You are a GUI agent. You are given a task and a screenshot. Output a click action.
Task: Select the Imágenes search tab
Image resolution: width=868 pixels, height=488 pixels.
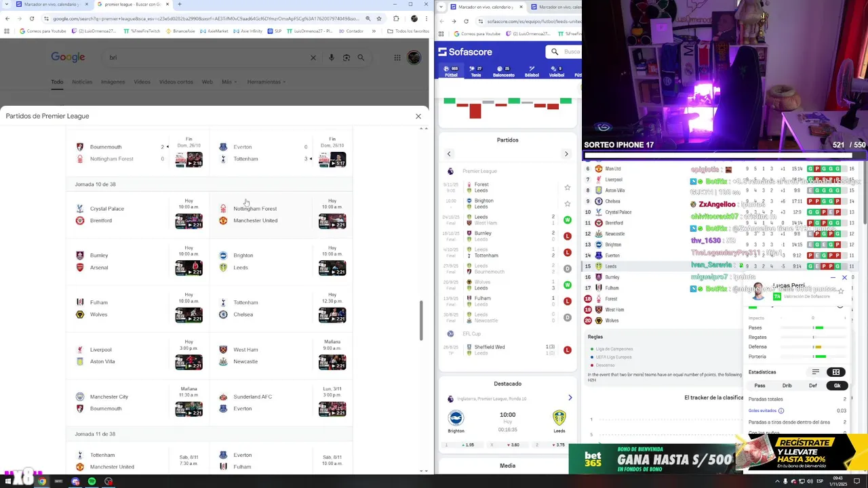[113, 82]
